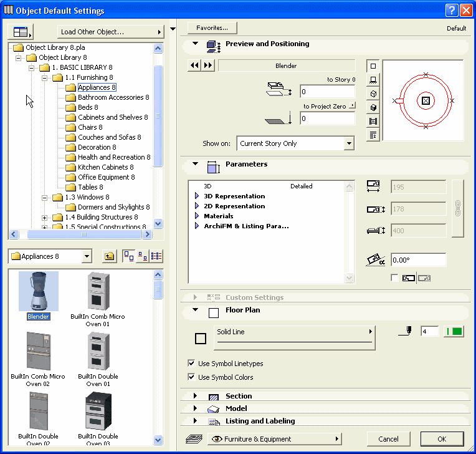Select Kitchen Cabinets 8 folder in tree
Image resolution: width=476 pixels, height=454 pixels.
pyautogui.click(x=105, y=167)
